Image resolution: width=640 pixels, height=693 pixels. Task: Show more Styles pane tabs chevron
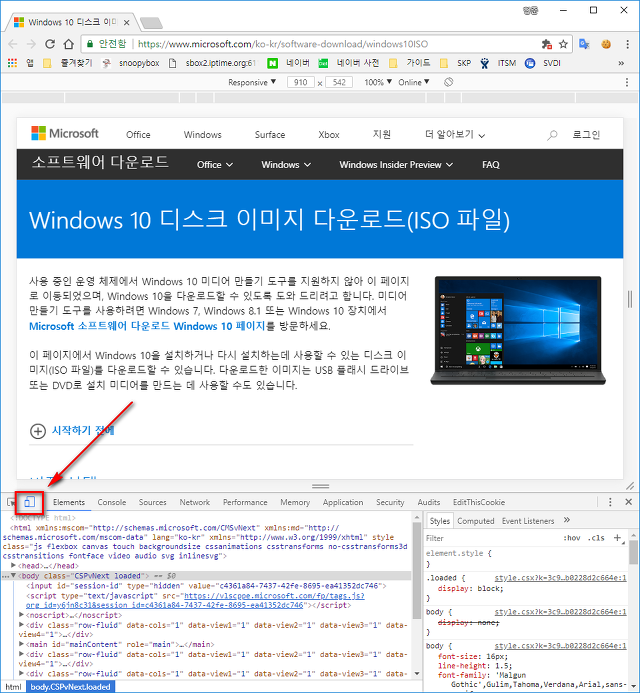point(567,520)
